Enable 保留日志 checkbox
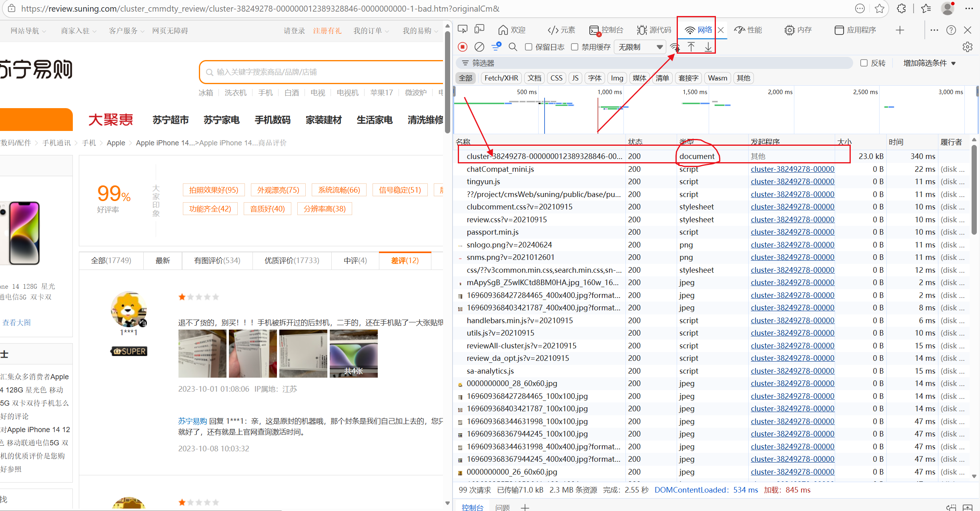Viewport: 980px width, 511px height. (x=529, y=47)
